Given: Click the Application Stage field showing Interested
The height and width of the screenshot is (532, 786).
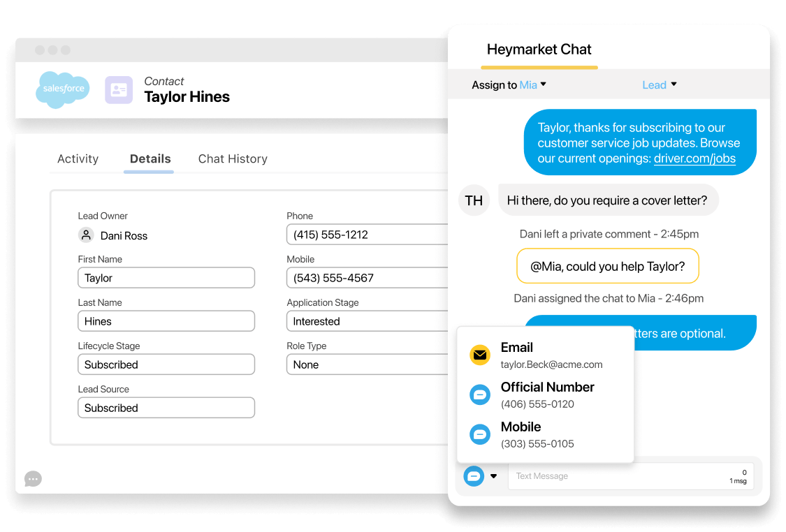Looking at the screenshot, I should (x=367, y=321).
